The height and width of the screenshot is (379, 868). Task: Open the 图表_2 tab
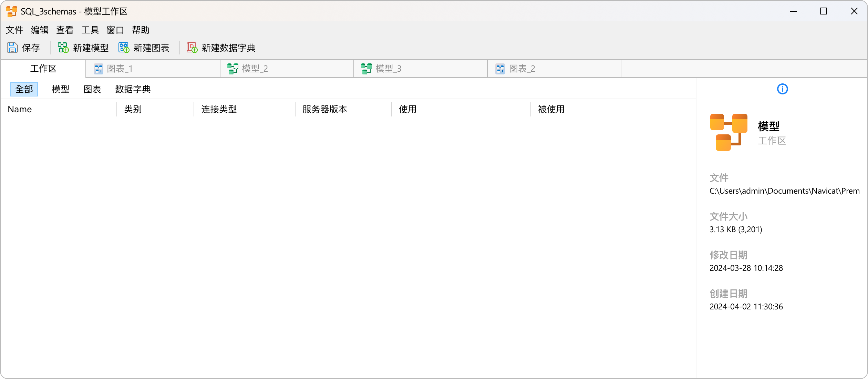point(522,69)
